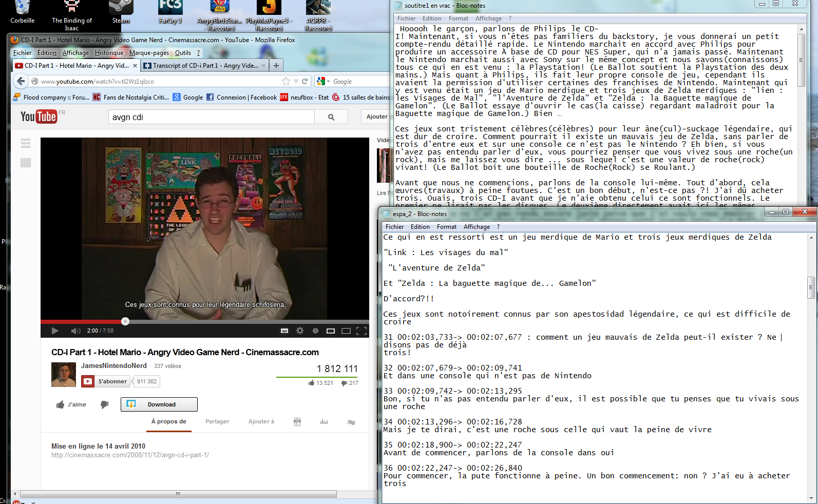Open AngryBirdsStar shortcut icon
Image resolution: width=818 pixels, height=504 pixels.
pyautogui.click(x=220, y=15)
